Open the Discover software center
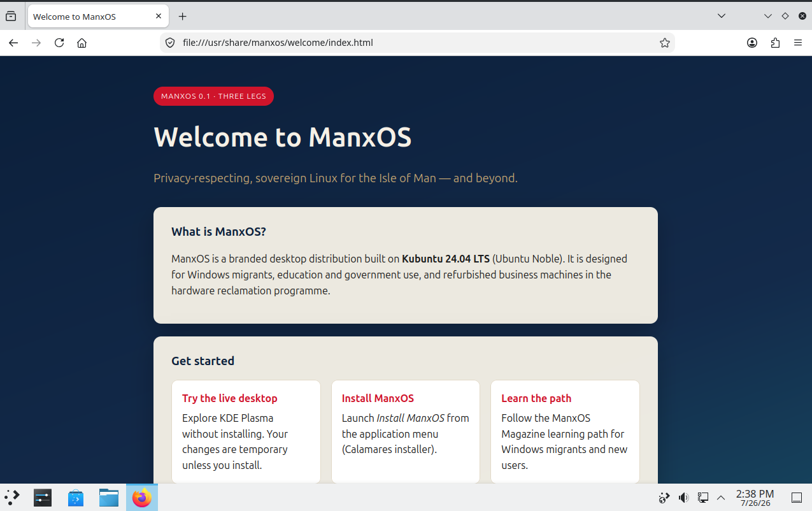The height and width of the screenshot is (511, 812). point(76,498)
